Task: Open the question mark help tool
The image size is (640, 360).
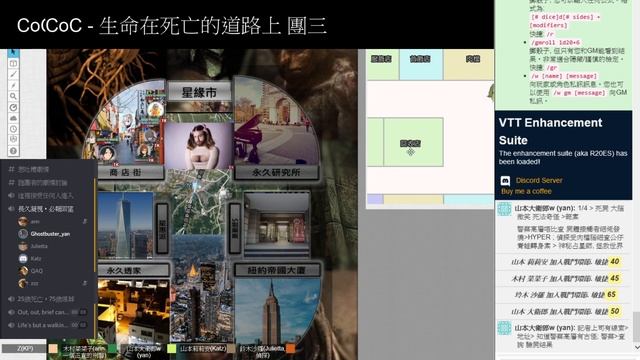Action: point(13,151)
